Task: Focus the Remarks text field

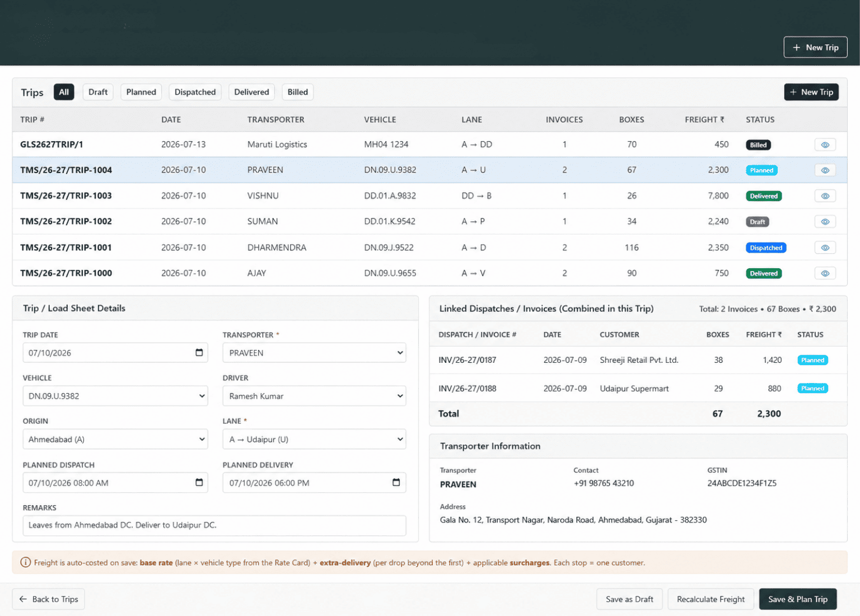Action: click(214, 525)
